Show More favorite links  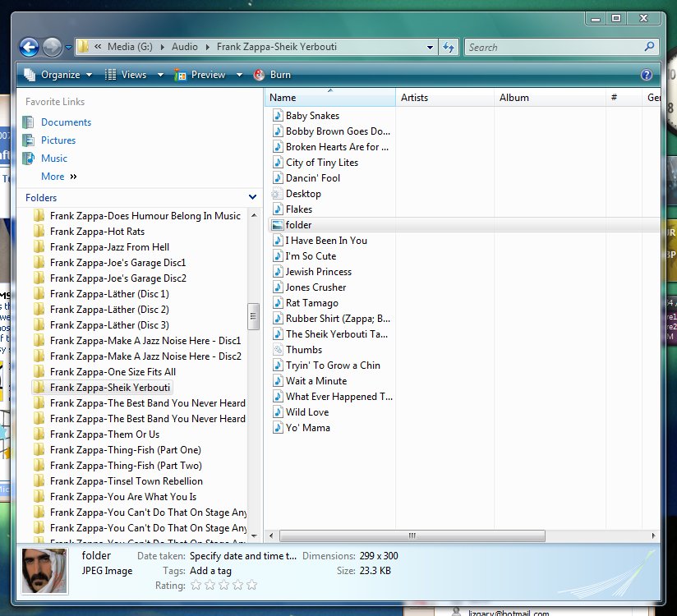pos(58,177)
